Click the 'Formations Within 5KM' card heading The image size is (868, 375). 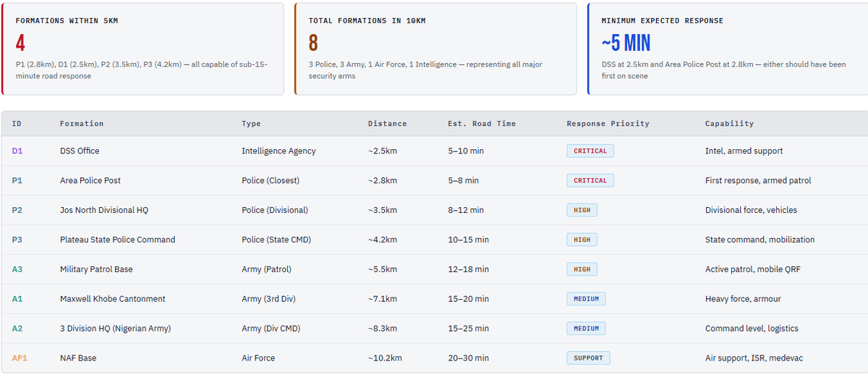(67, 21)
